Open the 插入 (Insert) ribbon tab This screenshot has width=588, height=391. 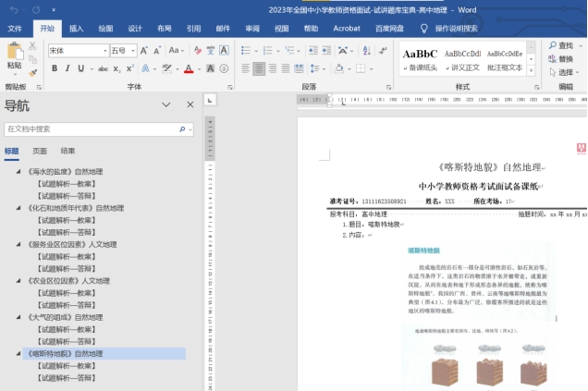coord(77,29)
